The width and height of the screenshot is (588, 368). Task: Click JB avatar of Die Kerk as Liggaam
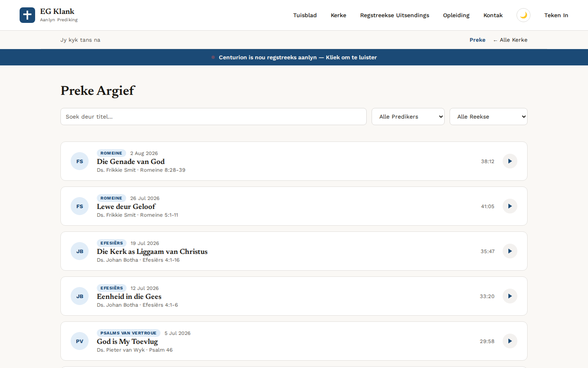(80, 251)
